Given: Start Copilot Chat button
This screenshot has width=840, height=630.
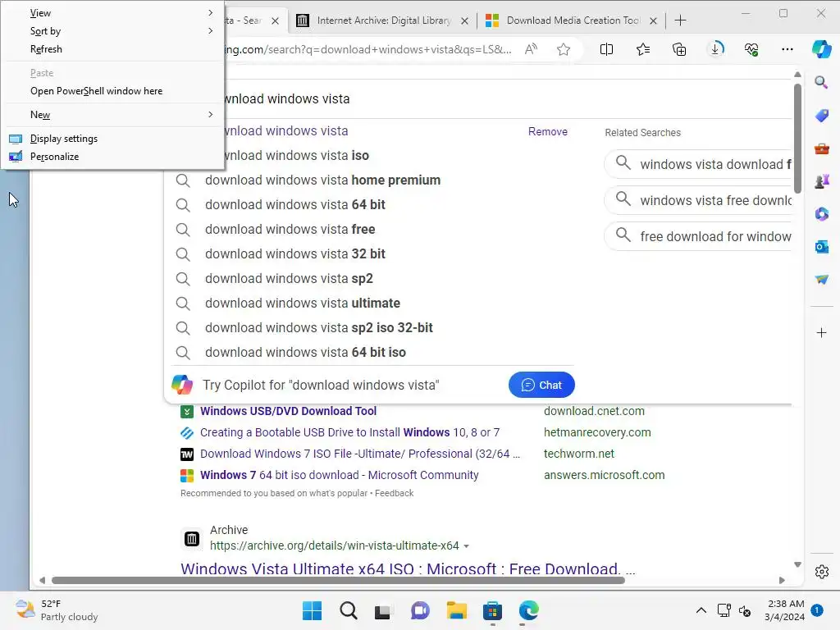Looking at the screenshot, I should [541, 386].
